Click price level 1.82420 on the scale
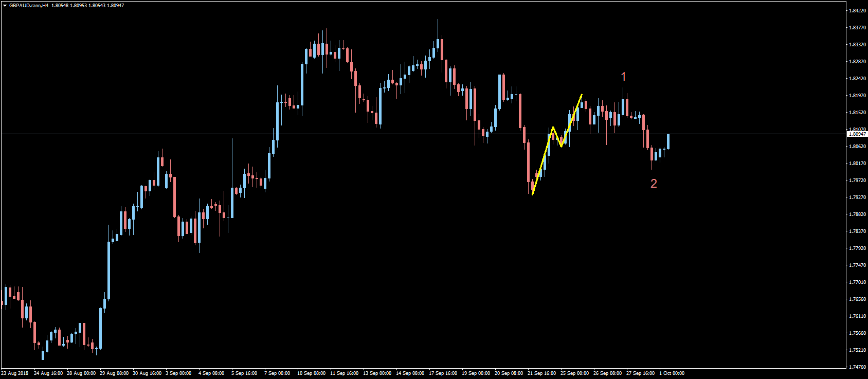The height and width of the screenshot is (379, 868). pos(857,79)
